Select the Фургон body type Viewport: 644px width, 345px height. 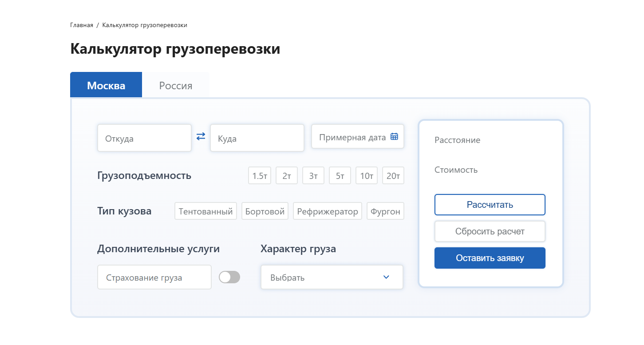385,211
